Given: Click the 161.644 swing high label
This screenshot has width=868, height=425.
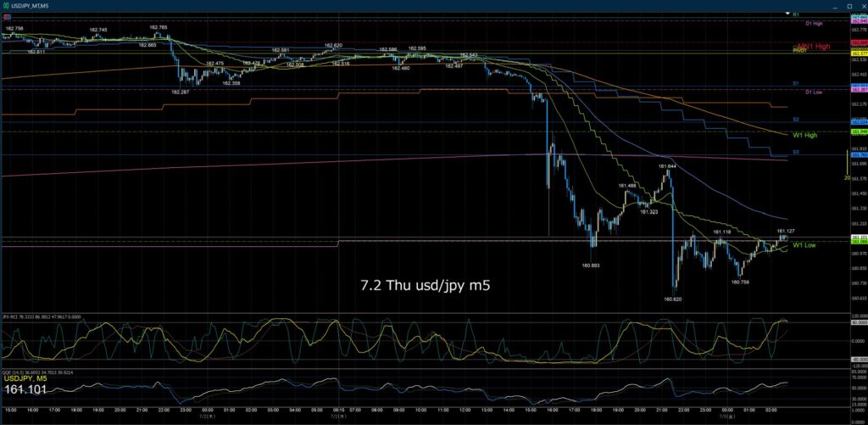Looking at the screenshot, I should coord(667,166).
